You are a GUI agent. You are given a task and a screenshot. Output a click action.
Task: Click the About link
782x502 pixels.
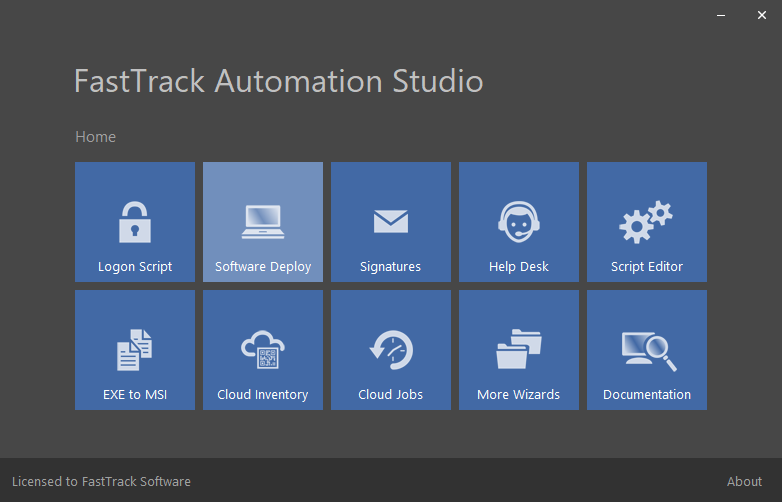tap(744, 482)
